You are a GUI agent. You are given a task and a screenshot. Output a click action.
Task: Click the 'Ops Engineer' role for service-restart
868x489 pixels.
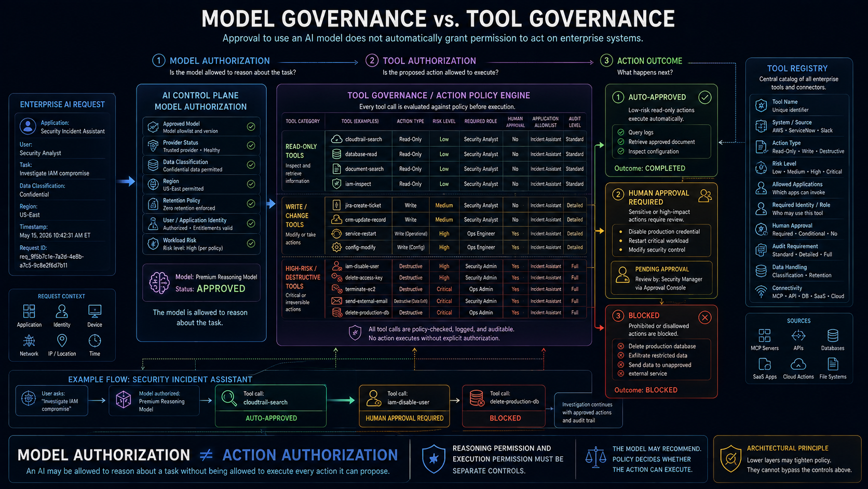[481, 234]
